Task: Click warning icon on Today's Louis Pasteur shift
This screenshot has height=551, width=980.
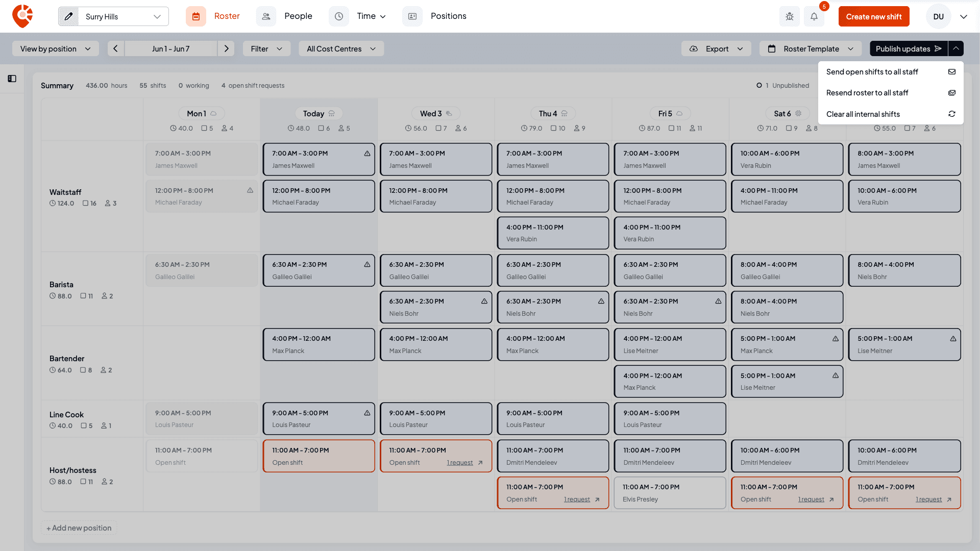Action: click(x=367, y=413)
